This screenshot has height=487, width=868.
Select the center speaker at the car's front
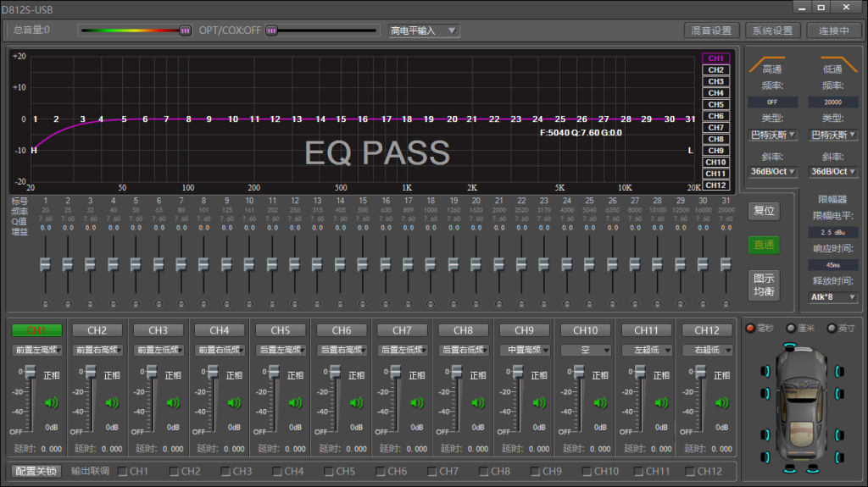pos(790,346)
